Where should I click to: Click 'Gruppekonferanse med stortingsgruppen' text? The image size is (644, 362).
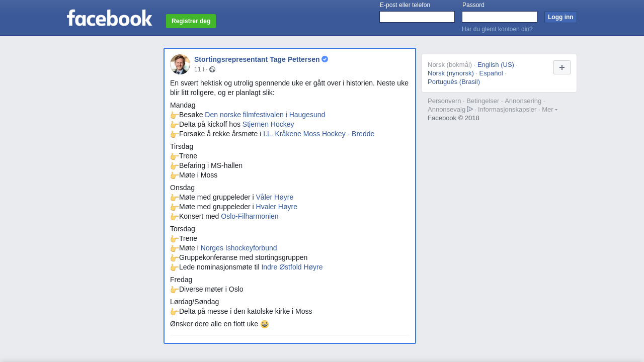point(243,257)
